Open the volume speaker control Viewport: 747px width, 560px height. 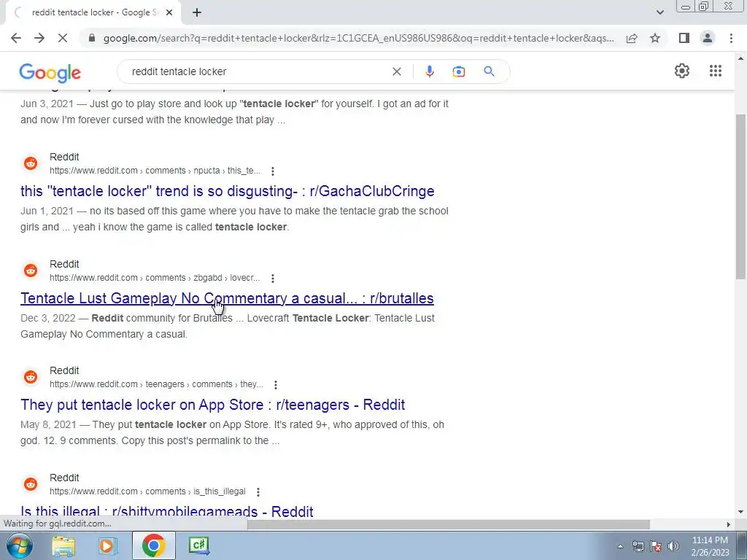coord(673,546)
